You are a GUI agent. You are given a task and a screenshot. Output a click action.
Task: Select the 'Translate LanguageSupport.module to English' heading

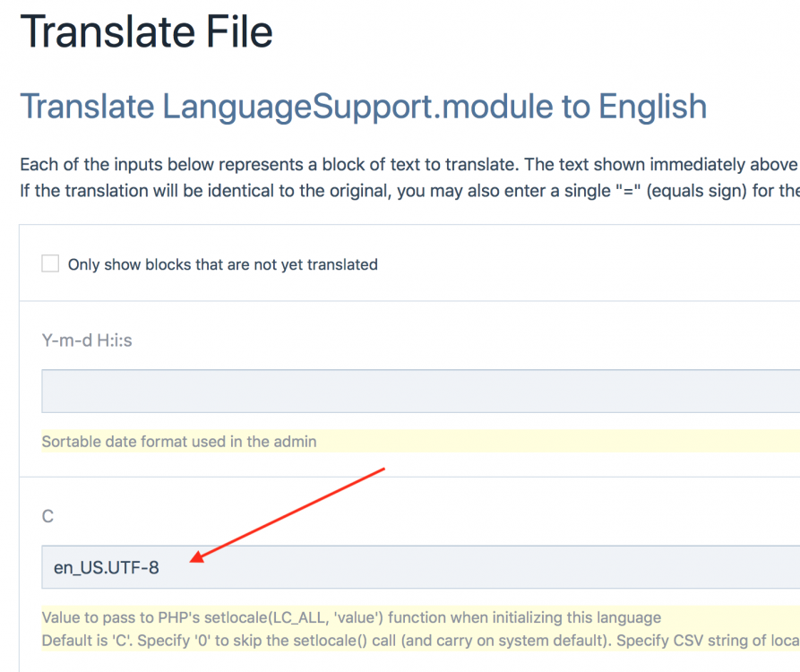point(363,107)
